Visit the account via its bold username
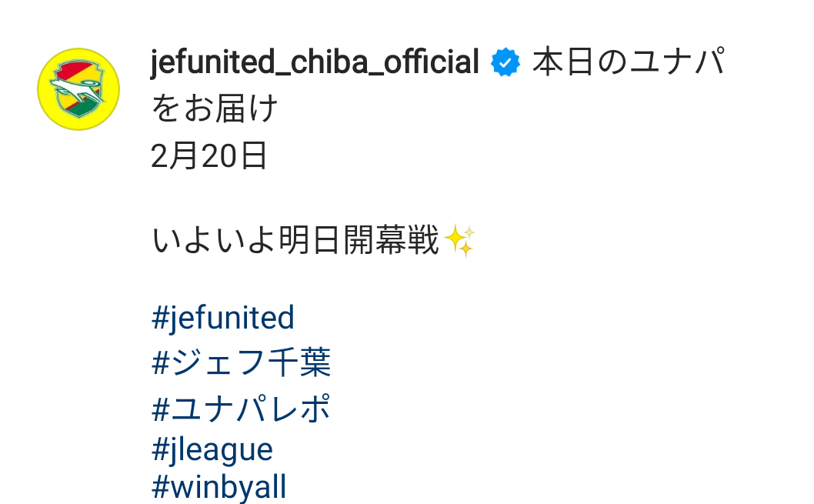814x504 pixels. pyautogui.click(x=315, y=63)
